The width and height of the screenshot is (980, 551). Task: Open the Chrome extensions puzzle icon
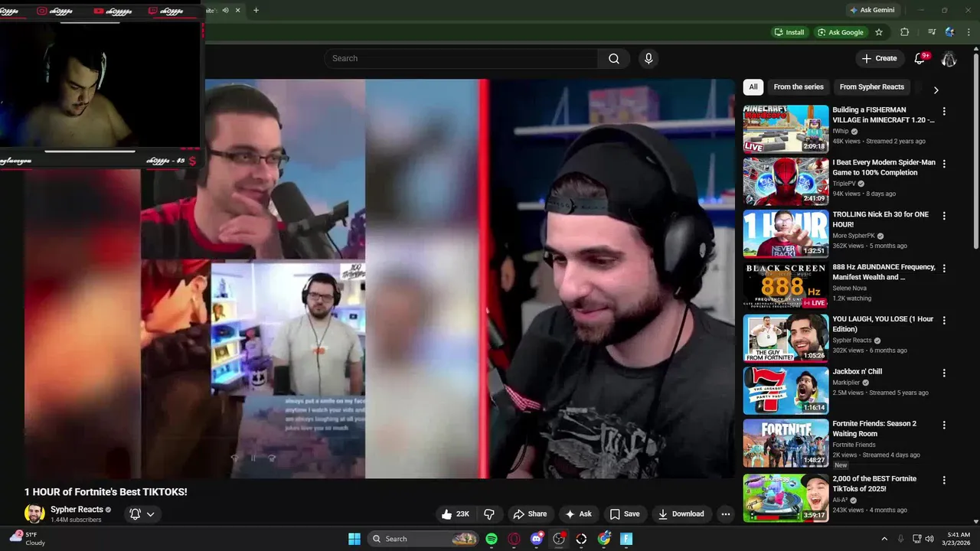click(904, 32)
